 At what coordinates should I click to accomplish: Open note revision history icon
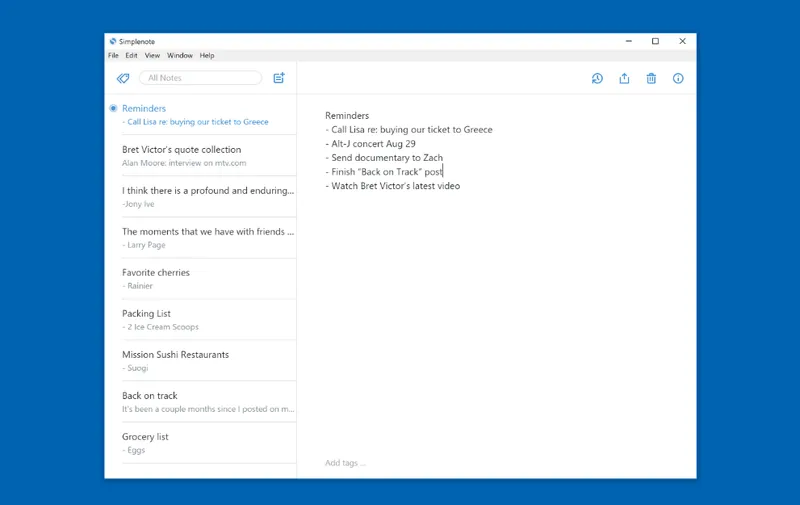click(x=597, y=79)
